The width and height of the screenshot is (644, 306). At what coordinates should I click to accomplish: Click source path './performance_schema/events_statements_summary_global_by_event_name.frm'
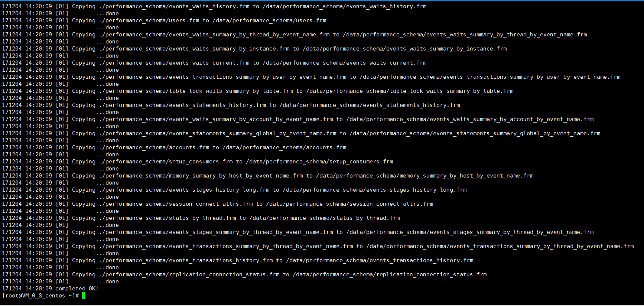pos(218,133)
